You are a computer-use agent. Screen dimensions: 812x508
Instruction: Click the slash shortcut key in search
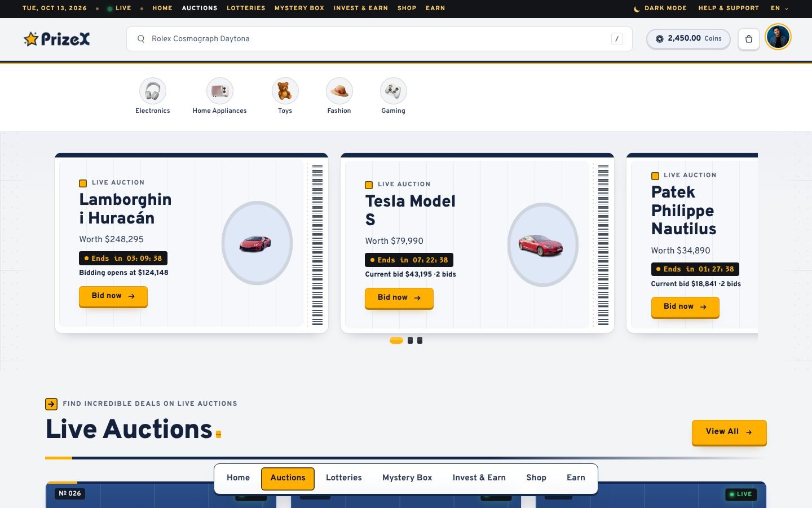pyautogui.click(x=617, y=39)
